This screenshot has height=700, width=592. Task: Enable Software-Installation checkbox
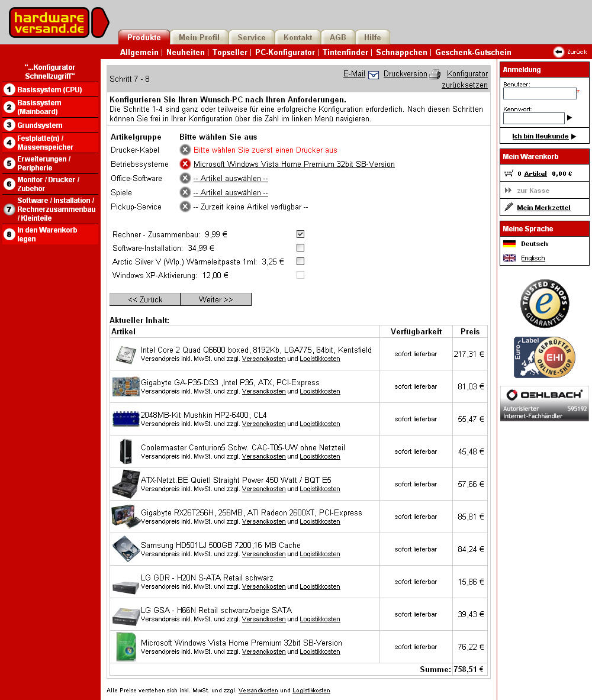point(300,248)
